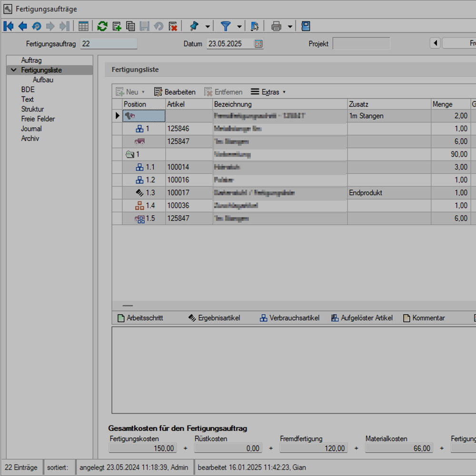Open the Extras dropdown menu

[x=268, y=91]
